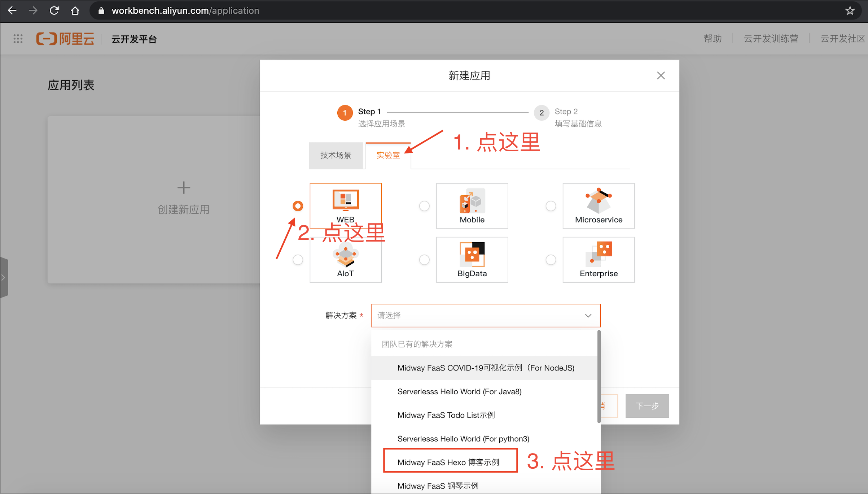The image size is (868, 494).
Task: Close the 新建应用 dialog
Action: click(x=661, y=75)
